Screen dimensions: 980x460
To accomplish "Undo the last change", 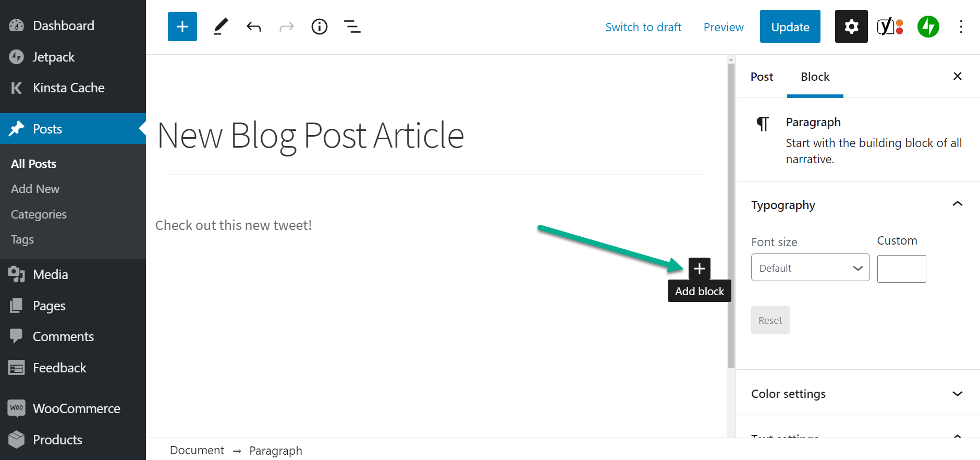I will pos(254,27).
